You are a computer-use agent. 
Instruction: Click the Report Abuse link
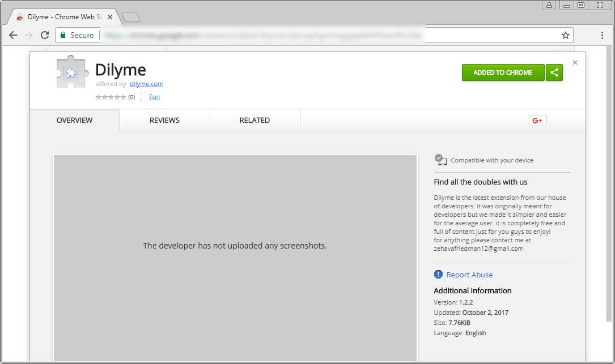coord(469,275)
